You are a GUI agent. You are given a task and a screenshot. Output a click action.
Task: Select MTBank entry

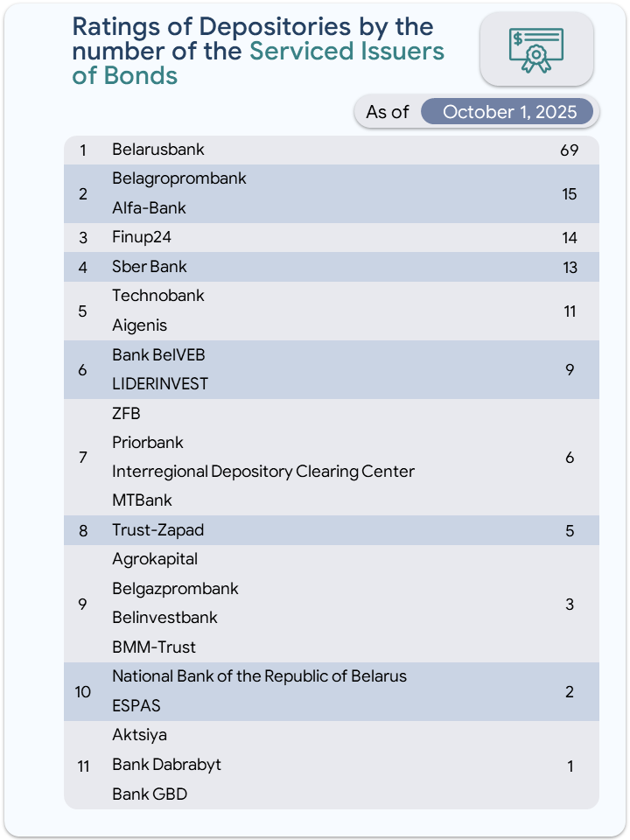(x=142, y=500)
